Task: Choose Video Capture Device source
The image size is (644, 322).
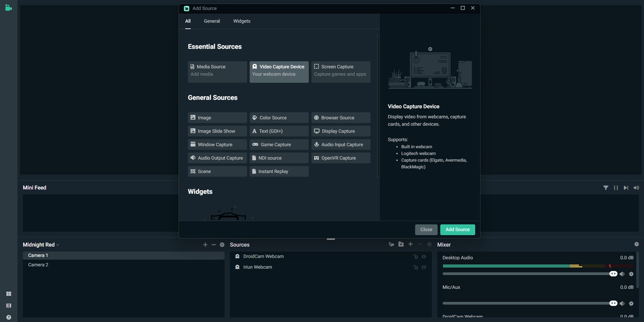Action: 279,72
